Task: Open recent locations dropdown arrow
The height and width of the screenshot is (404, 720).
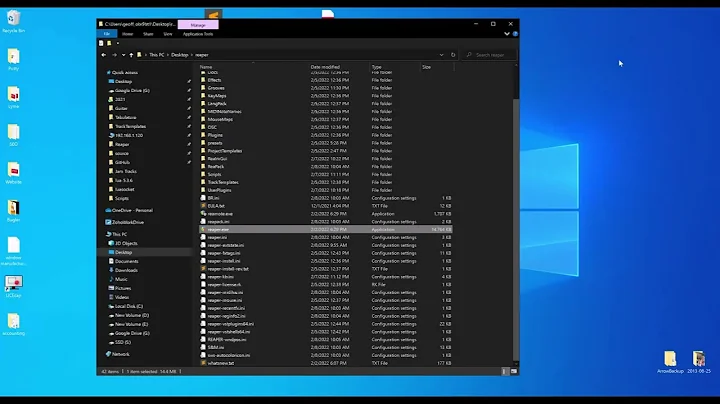Action: [123, 55]
